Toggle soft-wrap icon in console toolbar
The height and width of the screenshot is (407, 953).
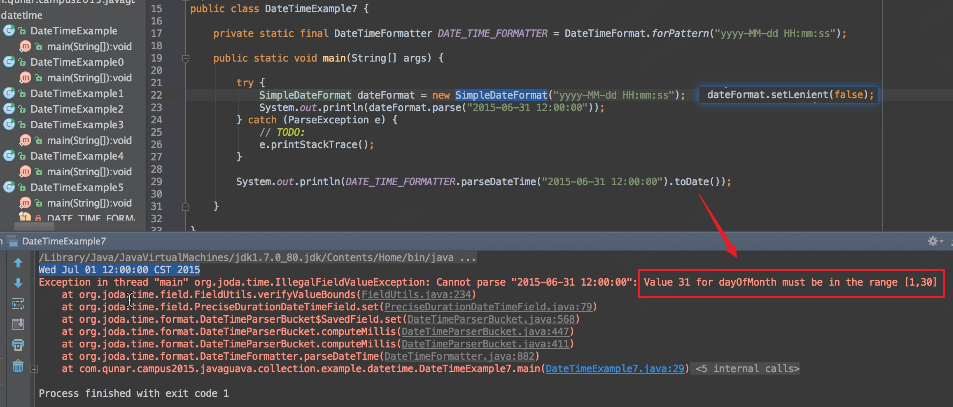[x=18, y=303]
